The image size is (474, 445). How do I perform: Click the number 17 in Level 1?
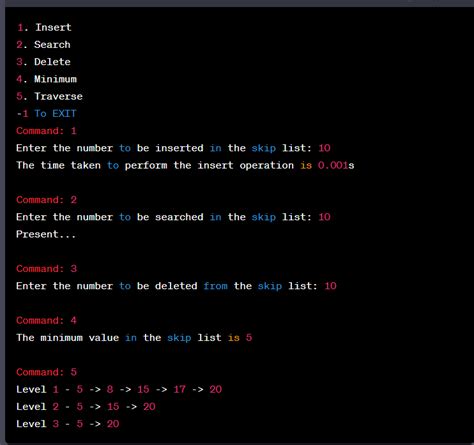pyautogui.click(x=179, y=390)
